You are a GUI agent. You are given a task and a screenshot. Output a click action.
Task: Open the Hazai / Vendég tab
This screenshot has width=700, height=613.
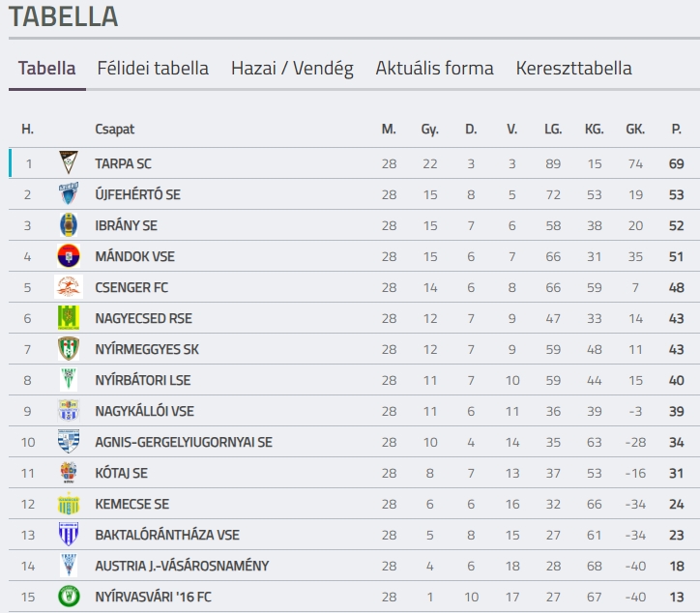(x=292, y=69)
